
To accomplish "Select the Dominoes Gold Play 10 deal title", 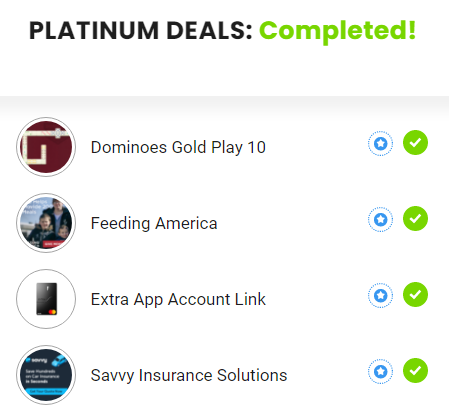I will coord(178,147).
